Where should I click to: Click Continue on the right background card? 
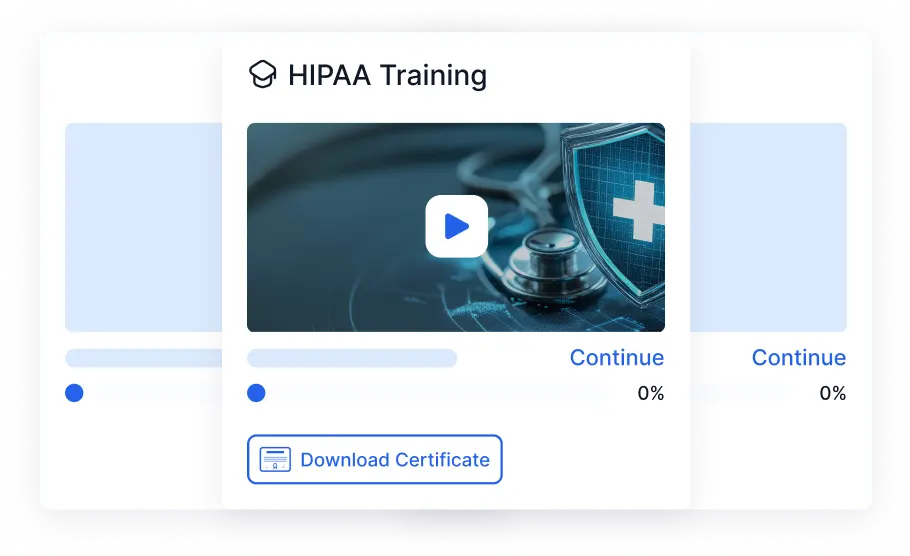coord(799,358)
